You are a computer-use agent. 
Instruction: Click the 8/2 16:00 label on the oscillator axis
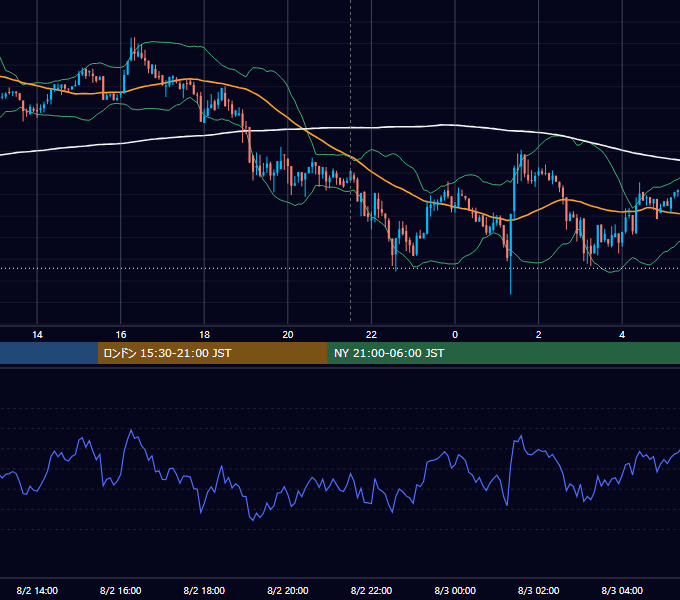121,590
